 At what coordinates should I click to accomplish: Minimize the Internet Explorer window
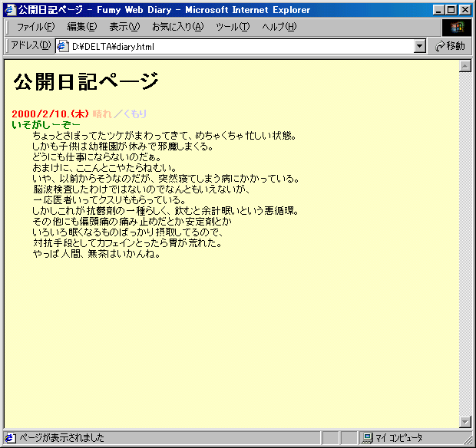click(x=438, y=10)
